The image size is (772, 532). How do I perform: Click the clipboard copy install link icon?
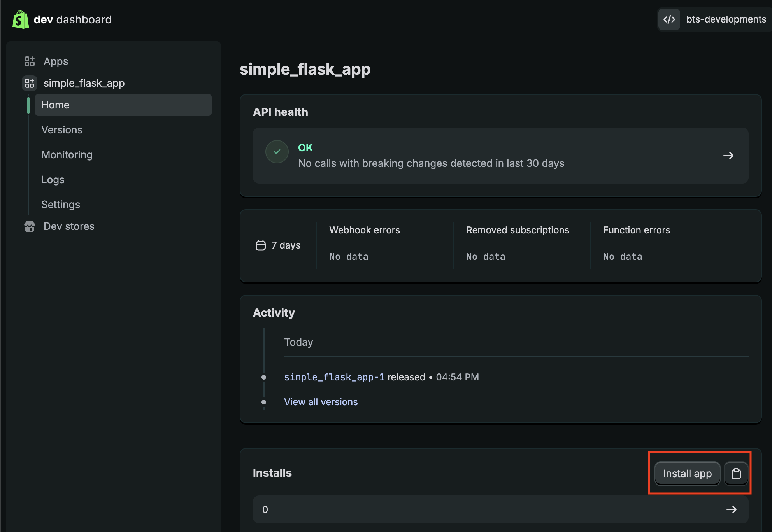(x=736, y=474)
